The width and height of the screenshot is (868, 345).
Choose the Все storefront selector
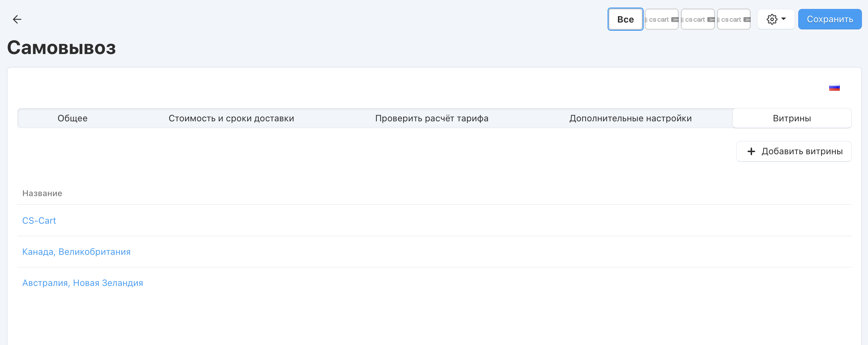(x=625, y=19)
